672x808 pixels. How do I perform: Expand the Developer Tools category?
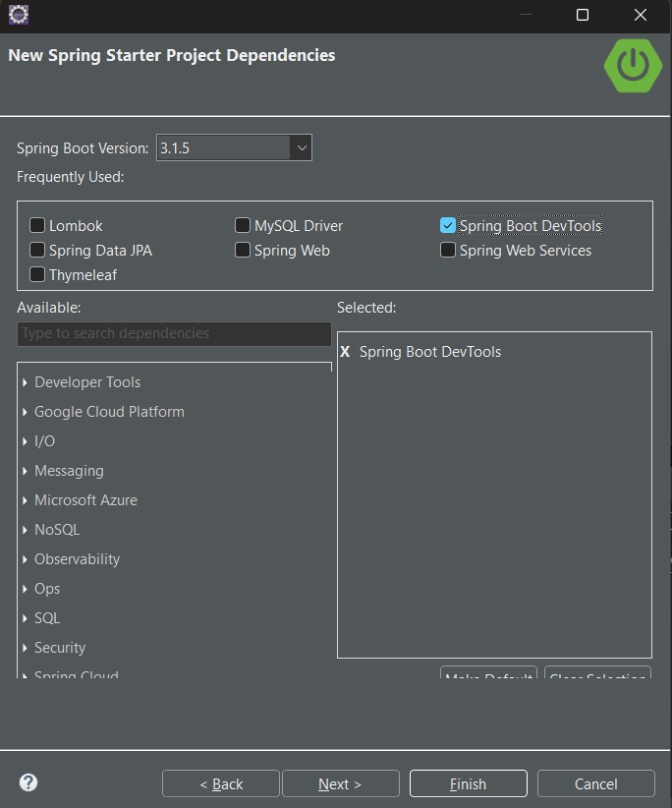click(25, 382)
